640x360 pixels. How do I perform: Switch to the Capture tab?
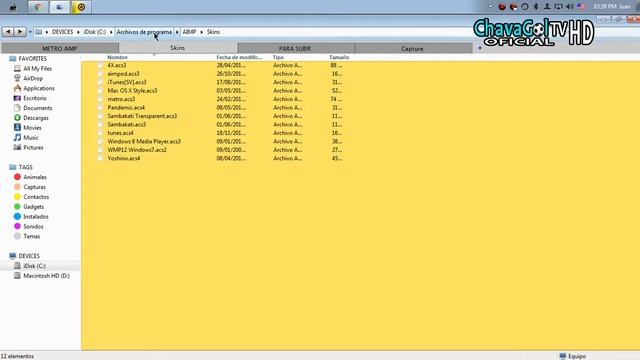pos(412,48)
